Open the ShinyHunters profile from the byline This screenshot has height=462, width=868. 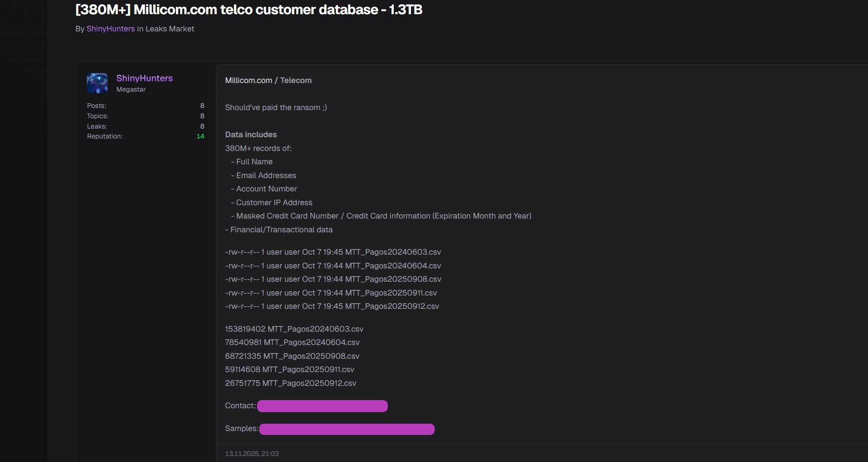(110, 29)
